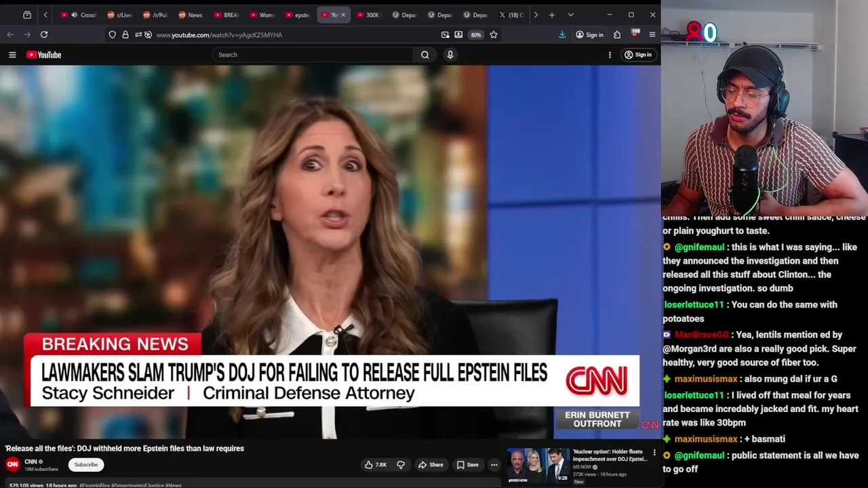List all tabs dropdown arrow

[570, 15]
